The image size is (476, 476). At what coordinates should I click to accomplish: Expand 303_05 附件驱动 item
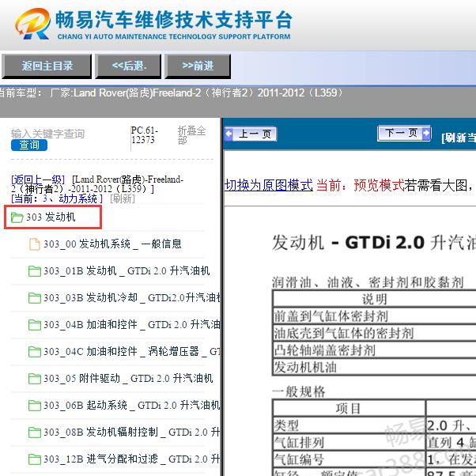(128, 379)
